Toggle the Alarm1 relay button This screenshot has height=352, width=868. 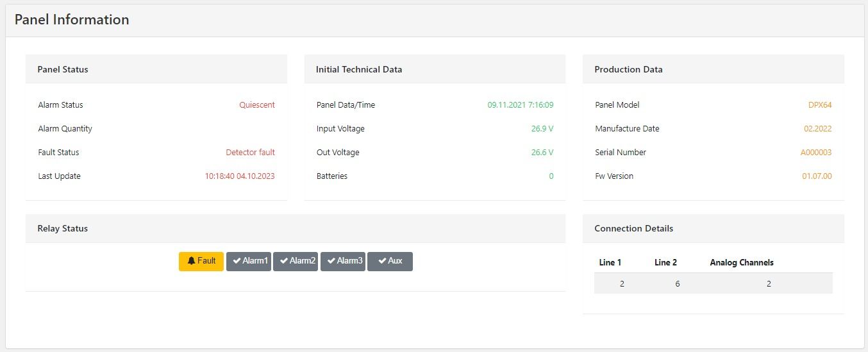pos(249,262)
